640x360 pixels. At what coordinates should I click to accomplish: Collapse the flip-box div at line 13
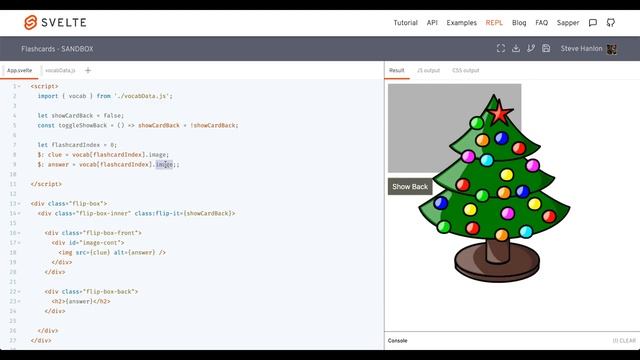pyautogui.click(x=19, y=204)
